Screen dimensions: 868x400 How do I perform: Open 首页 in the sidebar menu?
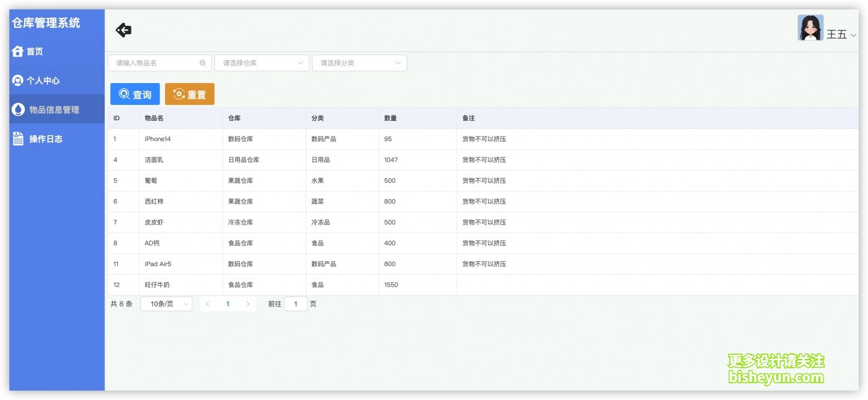pyautogui.click(x=35, y=51)
